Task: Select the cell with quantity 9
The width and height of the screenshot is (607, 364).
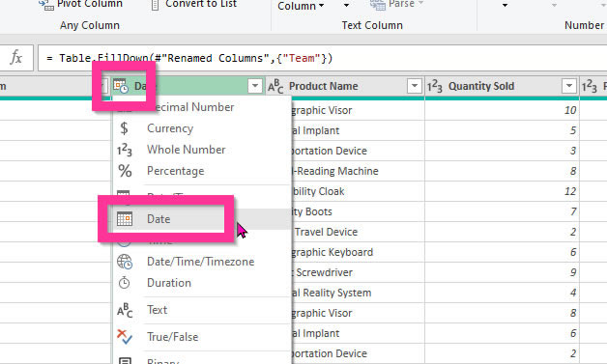Action: [x=502, y=272]
